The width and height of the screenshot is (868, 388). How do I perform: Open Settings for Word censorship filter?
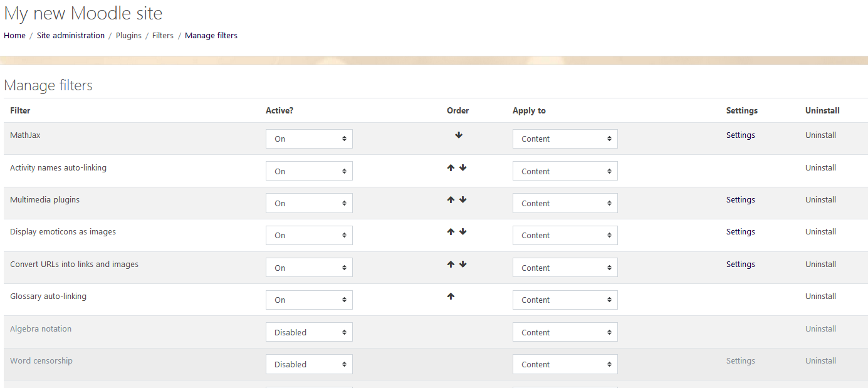pos(741,360)
